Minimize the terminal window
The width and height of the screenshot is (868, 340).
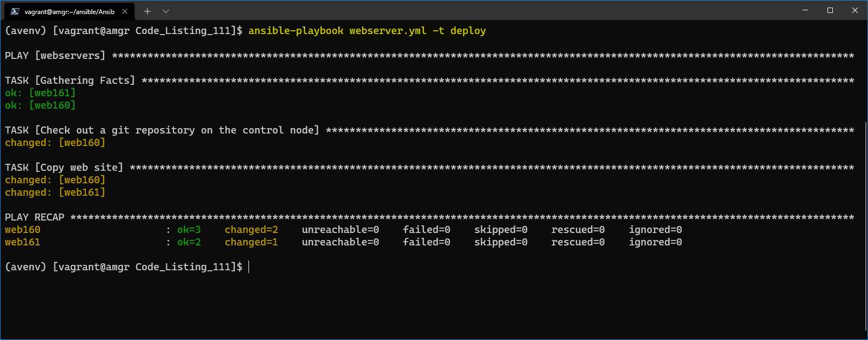click(x=805, y=10)
